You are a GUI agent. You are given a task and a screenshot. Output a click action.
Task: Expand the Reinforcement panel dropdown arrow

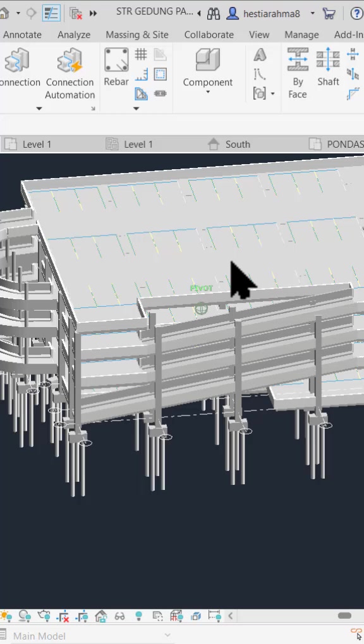coord(136,109)
